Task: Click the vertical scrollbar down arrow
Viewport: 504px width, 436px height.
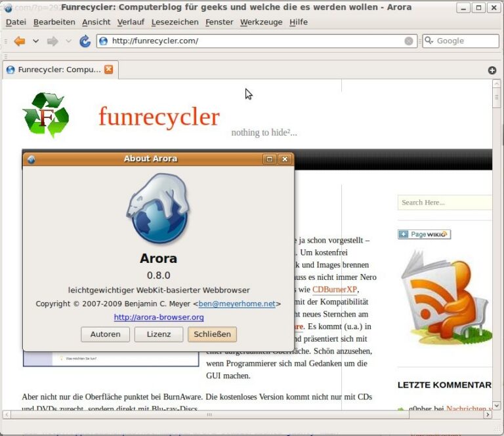Action: tap(496, 405)
